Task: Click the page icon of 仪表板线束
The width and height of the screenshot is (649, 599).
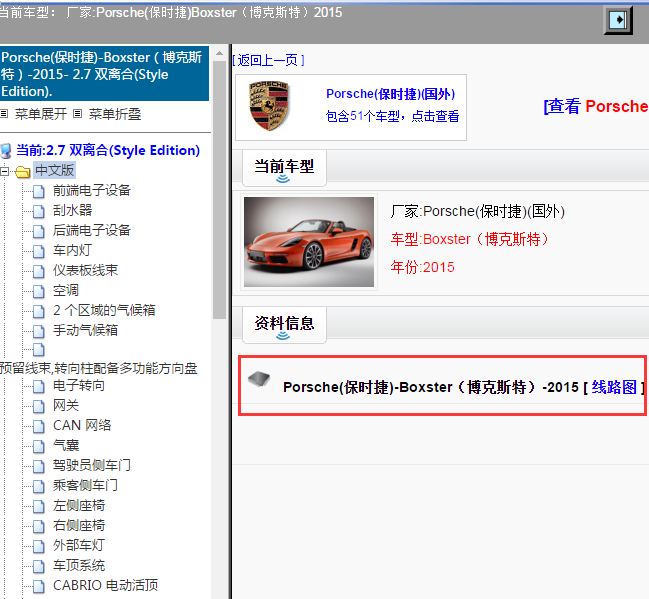Action: pos(38,271)
